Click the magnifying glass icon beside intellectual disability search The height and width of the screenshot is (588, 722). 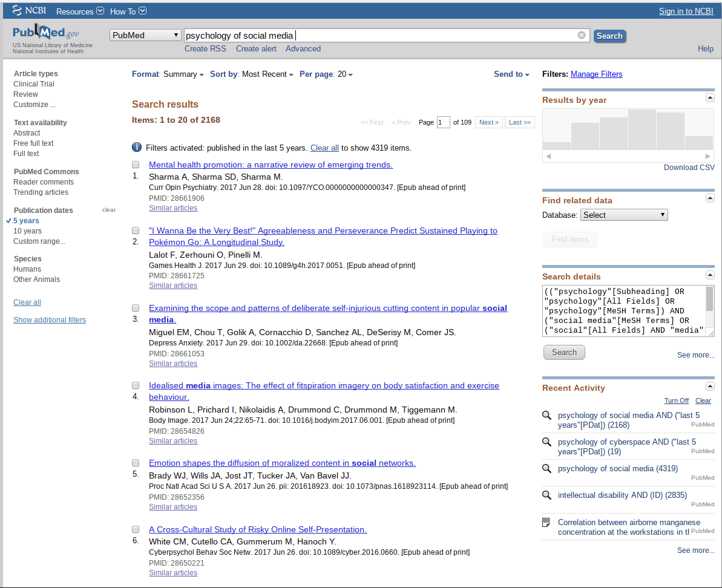tap(546, 495)
